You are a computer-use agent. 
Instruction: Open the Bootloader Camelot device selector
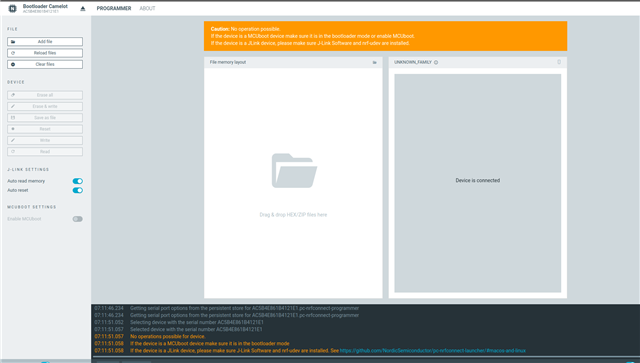[x=45, y=8]
